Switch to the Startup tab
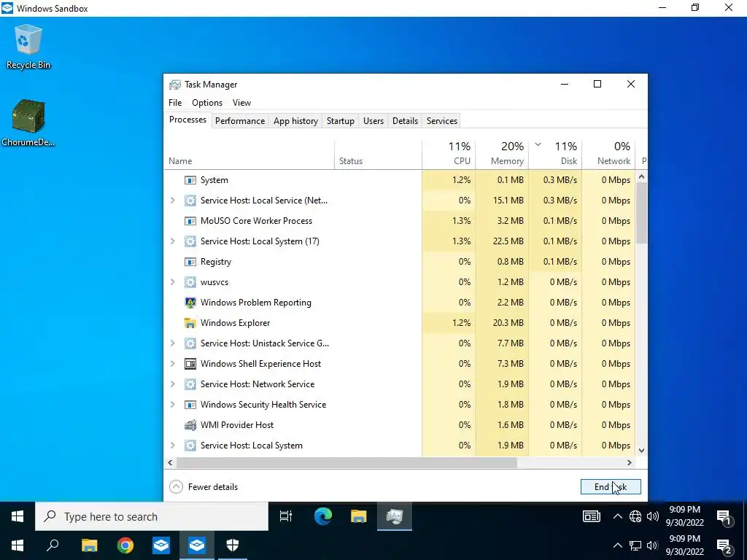Viewport: 747px width, 560px height. (341, 121)
